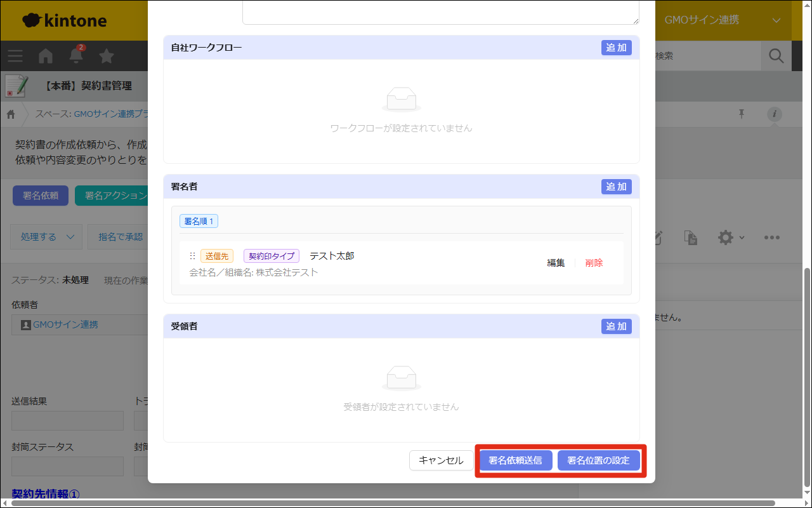Screen dimensions: 812x508
Task: Click the 署名依頼 button behind dialog
Action: (41, 196)
